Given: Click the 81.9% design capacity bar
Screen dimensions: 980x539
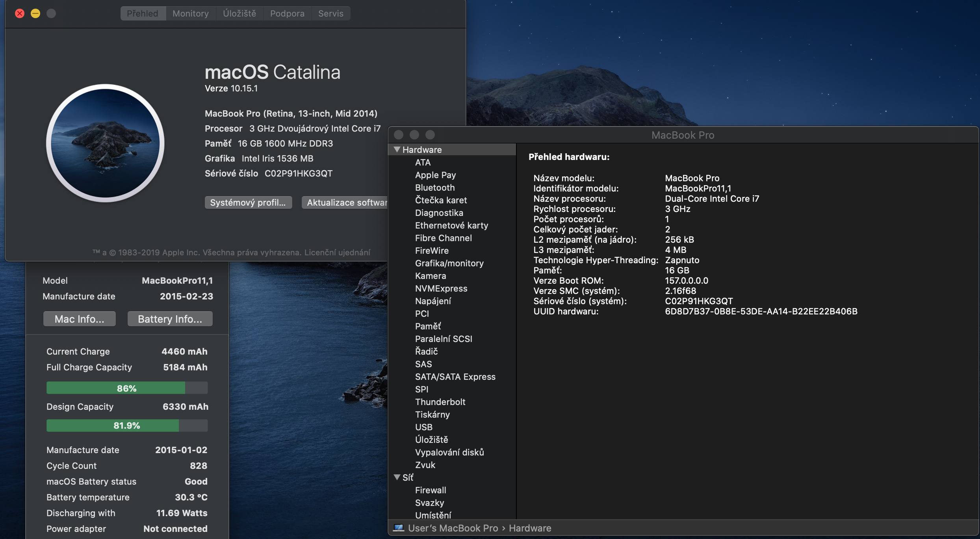Looking at the screenshot, I should tap(127, 426).
